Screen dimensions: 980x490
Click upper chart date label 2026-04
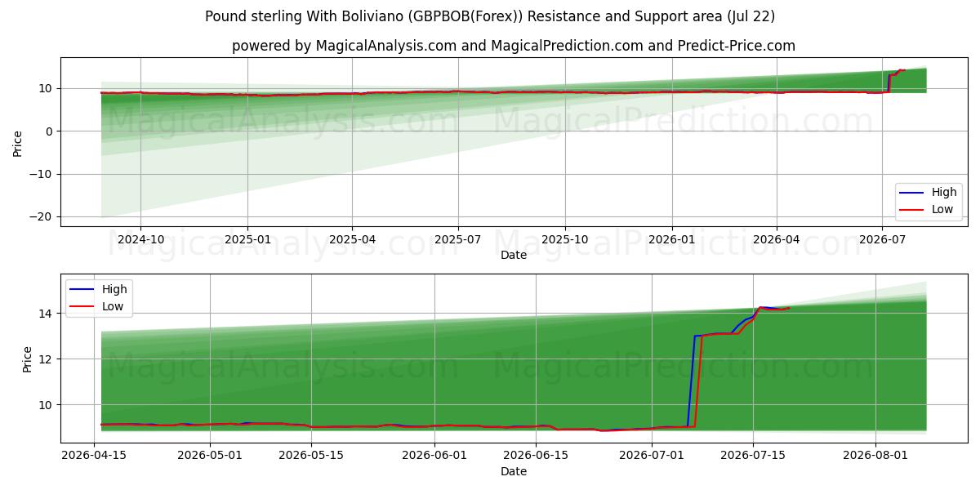pos(777,239)
